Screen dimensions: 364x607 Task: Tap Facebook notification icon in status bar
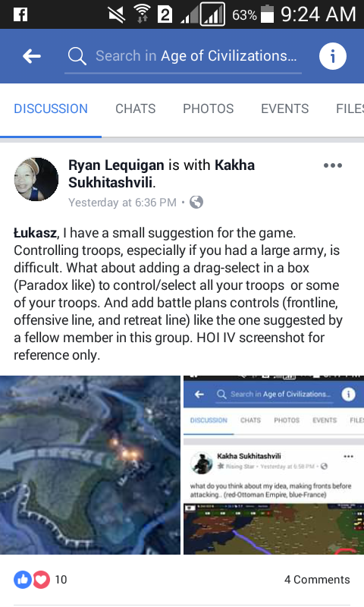(20, 14)
